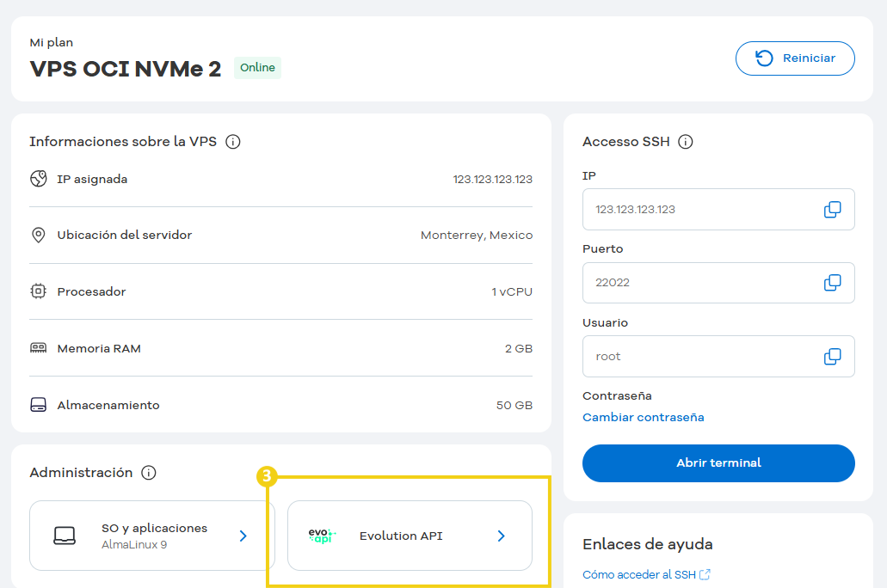Screen dimensions: 887x588
Task: Click the Online status badge
Action: [x=257, y=67]
